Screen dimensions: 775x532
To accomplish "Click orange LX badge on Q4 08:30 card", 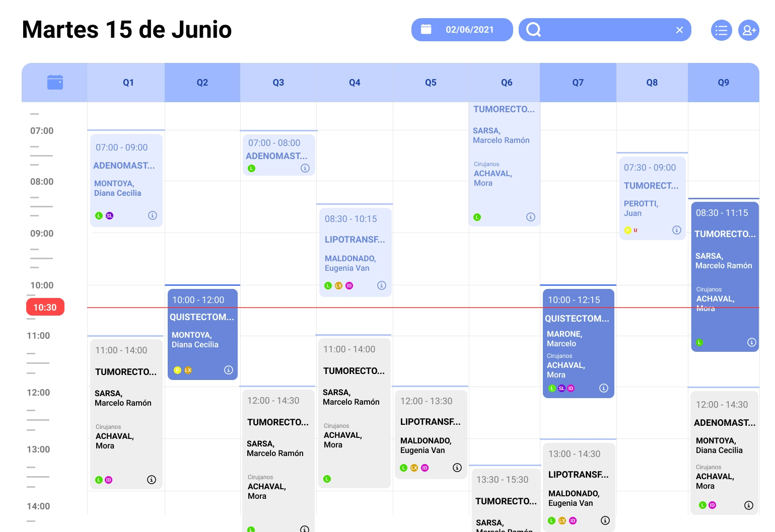I will (x=339, y=285).
